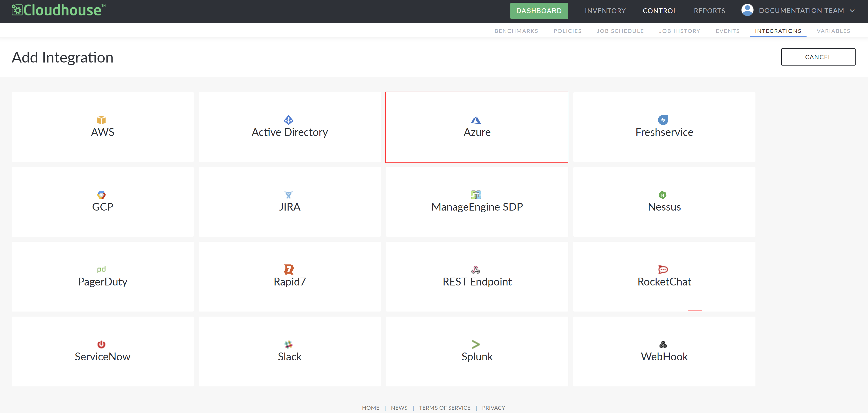Viewport: 868px width, 413px height.
Task: Switch to the Job Schedule tab
Action: (620, 31)
